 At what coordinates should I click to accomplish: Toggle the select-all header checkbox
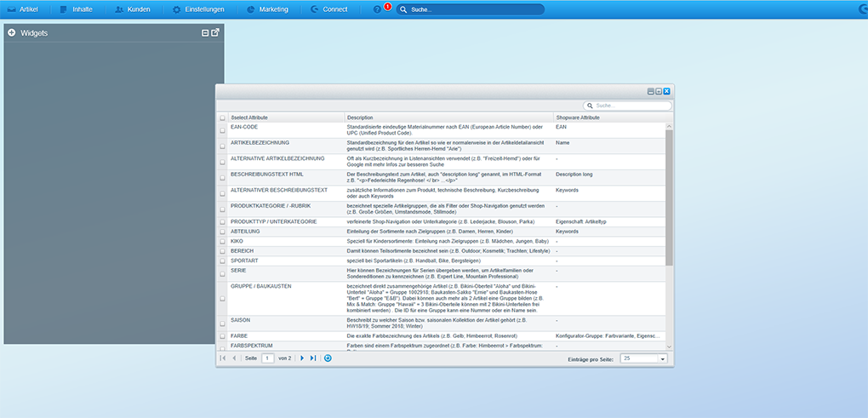pyautogui.click(x=223, y=117)
